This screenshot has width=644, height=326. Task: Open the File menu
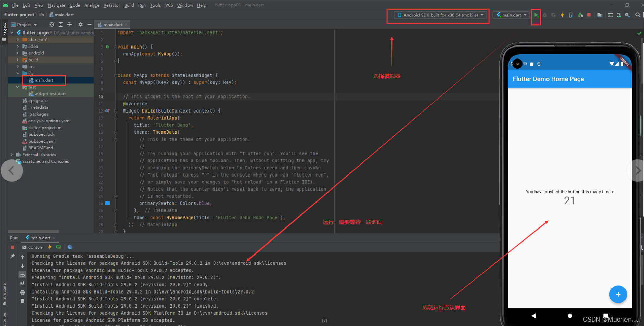(15, 5)
